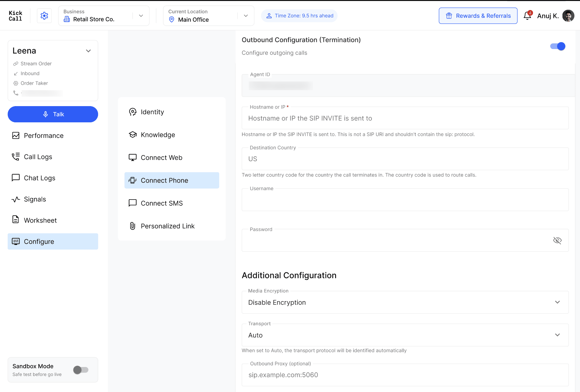Click the Chat Logs bubble icon
The height and width of the screenshot is (392, 580).
click(x=16, y=178)
